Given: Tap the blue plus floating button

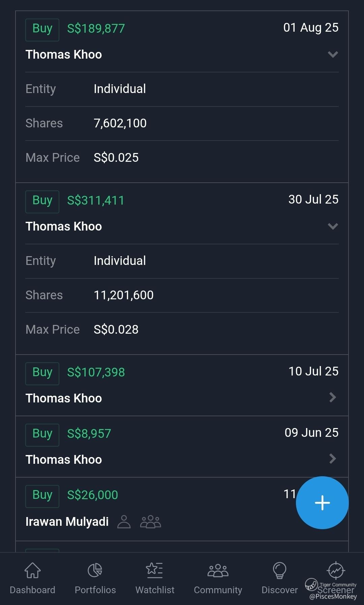Looking at the screenshot, I should coord(322,503).
